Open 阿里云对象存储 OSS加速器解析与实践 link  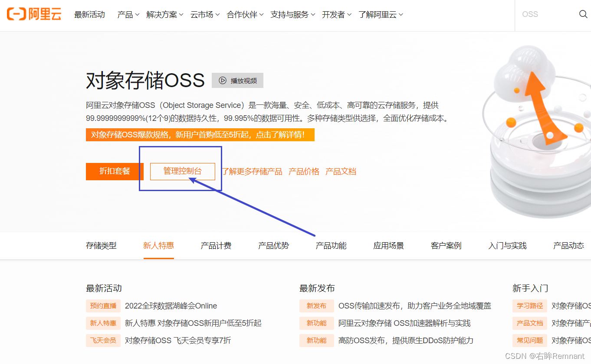coord(404,323)
